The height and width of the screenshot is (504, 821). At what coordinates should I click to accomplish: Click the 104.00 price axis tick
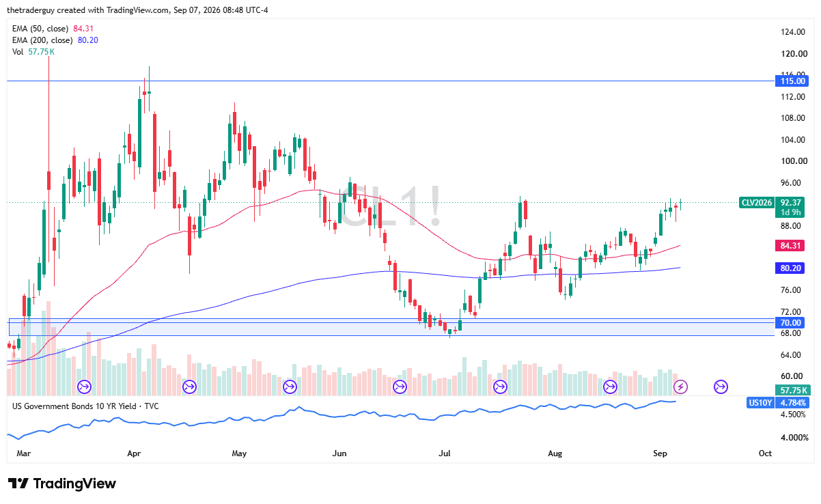tap(792, 139)
